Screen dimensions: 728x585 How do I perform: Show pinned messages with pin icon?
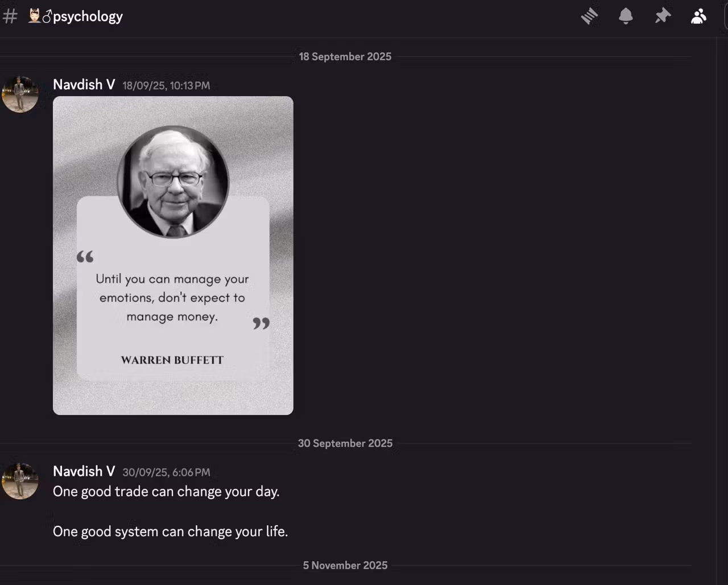(x=663, y=16)
